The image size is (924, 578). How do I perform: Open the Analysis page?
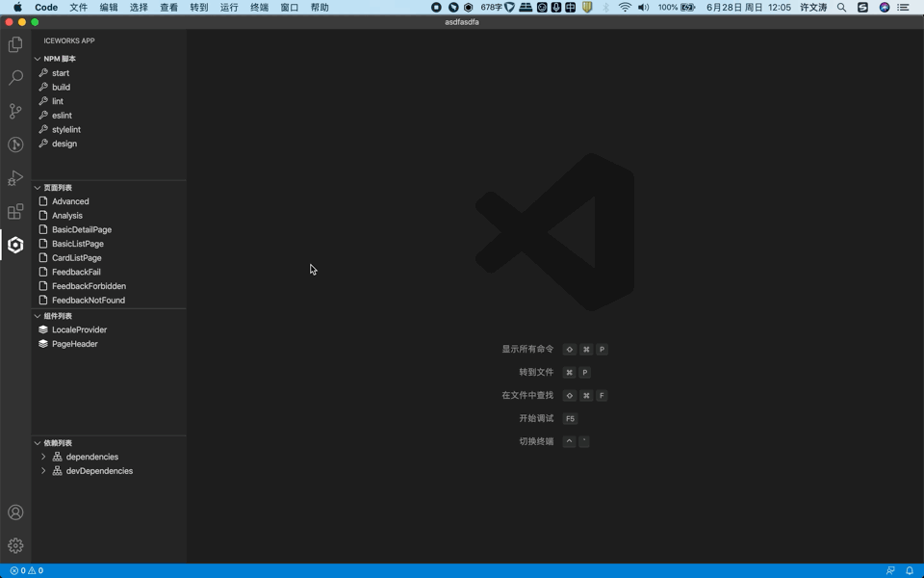coord(109,216)
